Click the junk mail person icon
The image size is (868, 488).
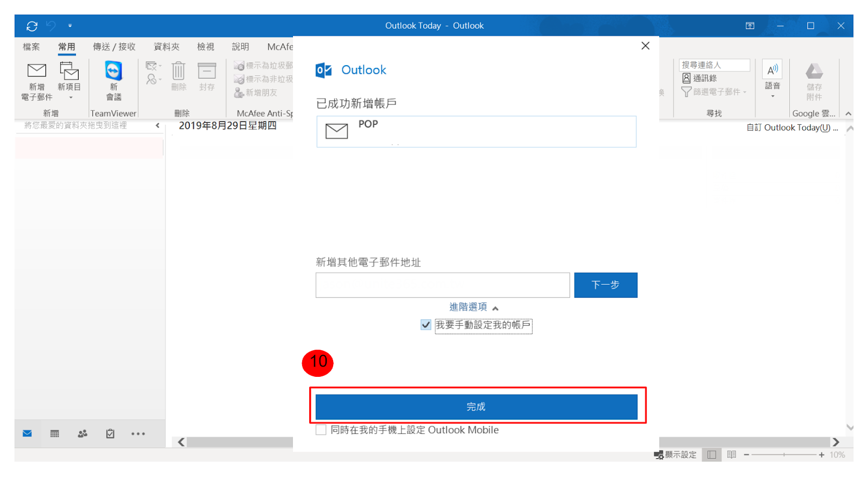(153, 79)
